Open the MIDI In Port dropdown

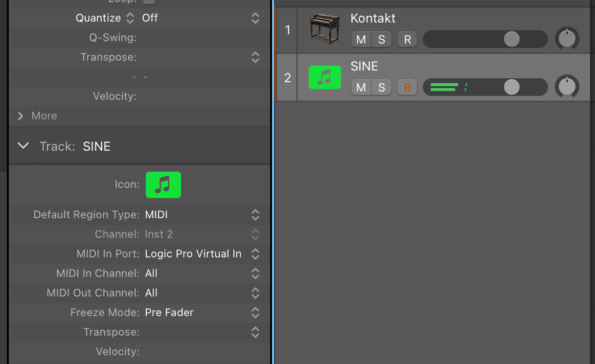pos(202,254)
